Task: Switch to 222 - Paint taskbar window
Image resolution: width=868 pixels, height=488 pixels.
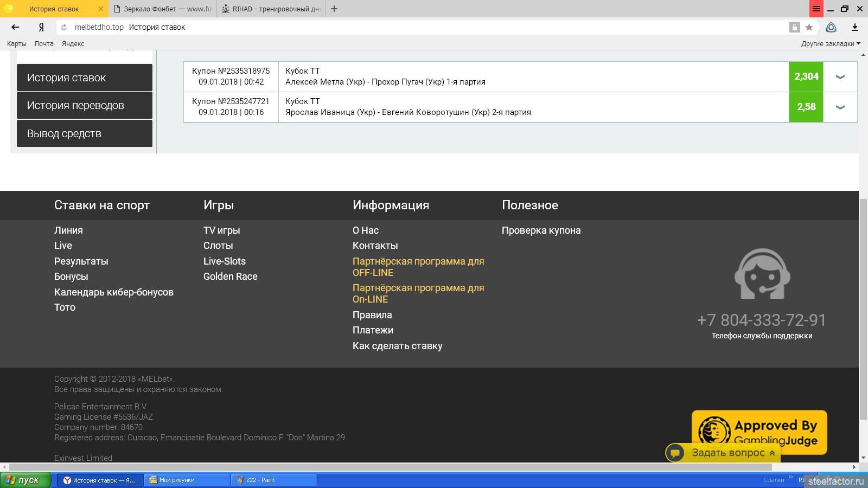Action: pyautogui.click(x=274, y=480)
